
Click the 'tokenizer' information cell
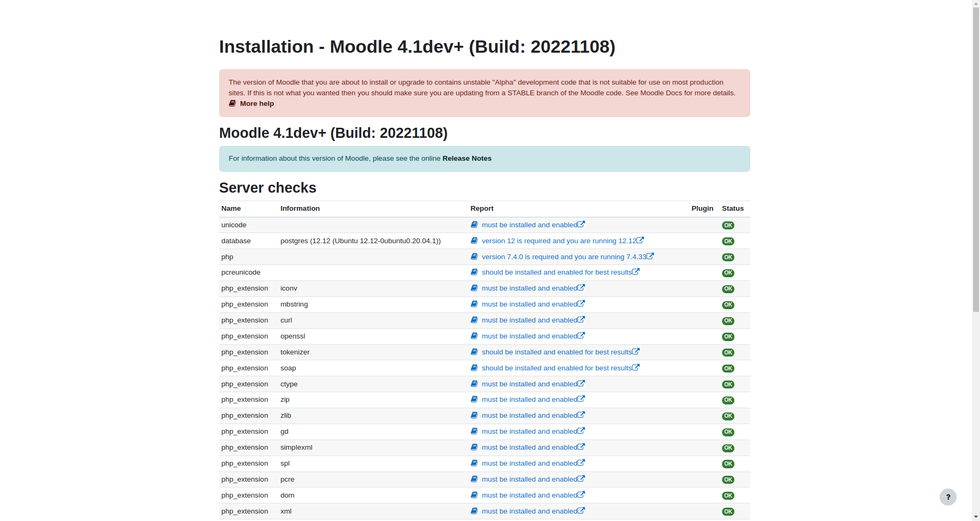pyautogui.click(x=295, y=352)
